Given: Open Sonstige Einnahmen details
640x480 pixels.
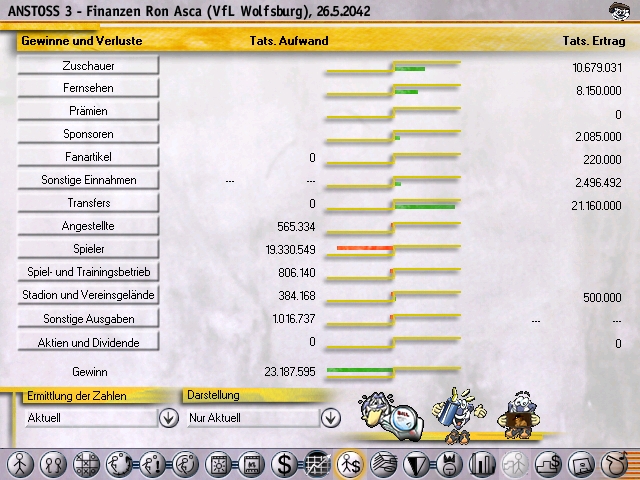Looking at the screenshot, I should point(88,180).
